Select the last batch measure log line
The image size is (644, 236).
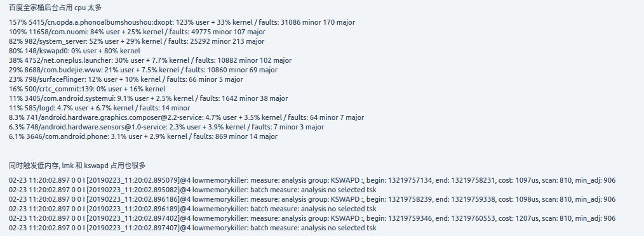click(192, 228)
